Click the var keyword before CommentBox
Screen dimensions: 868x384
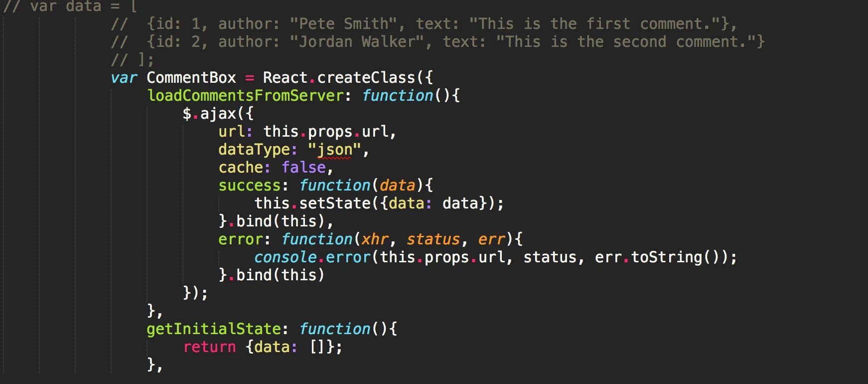[124, 78]
